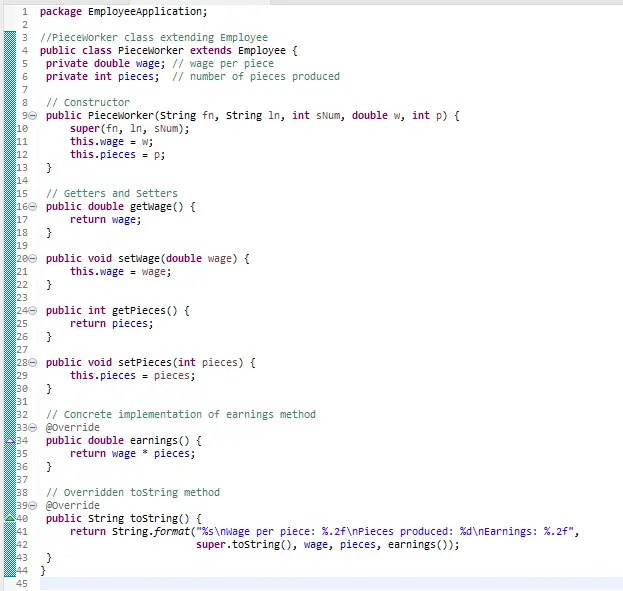623x591 pixels.
Task: Place cursor on empty line 45
Action: (x=200, y=584)
